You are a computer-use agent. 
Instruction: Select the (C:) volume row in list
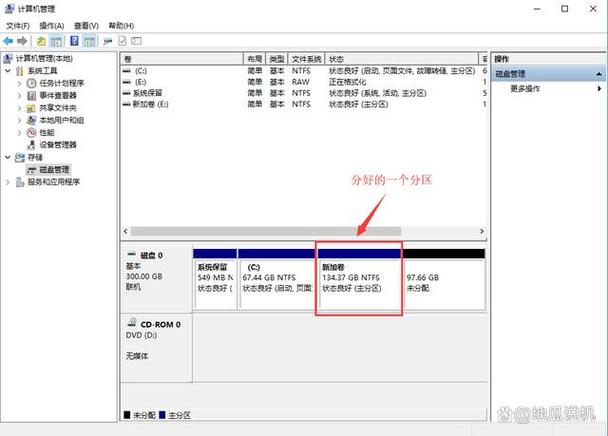(304, 71)
